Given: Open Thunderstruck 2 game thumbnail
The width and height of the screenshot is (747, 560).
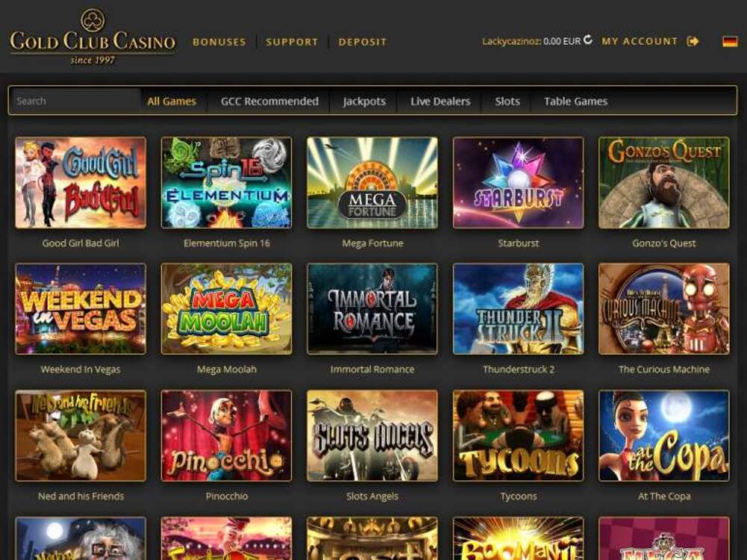Looking at the screenshot, I should coord(518,308).
